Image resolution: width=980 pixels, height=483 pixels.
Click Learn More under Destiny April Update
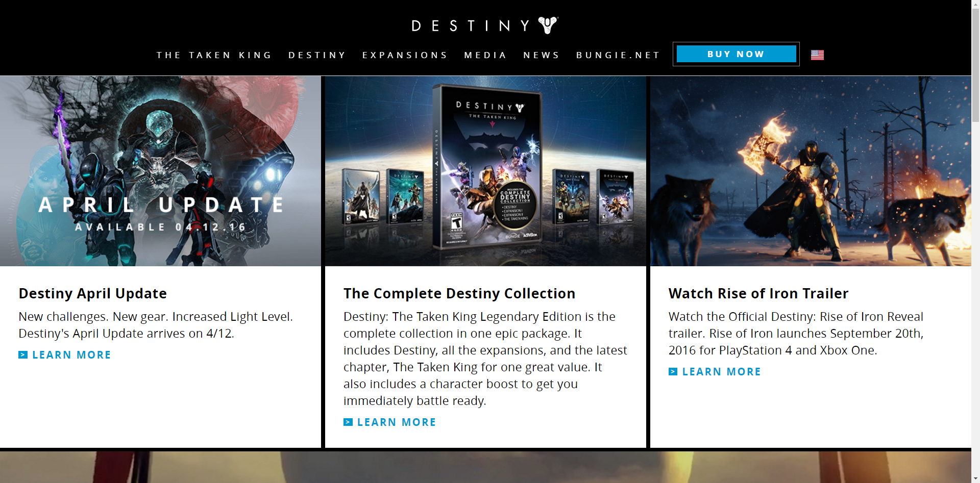(71, 355)
